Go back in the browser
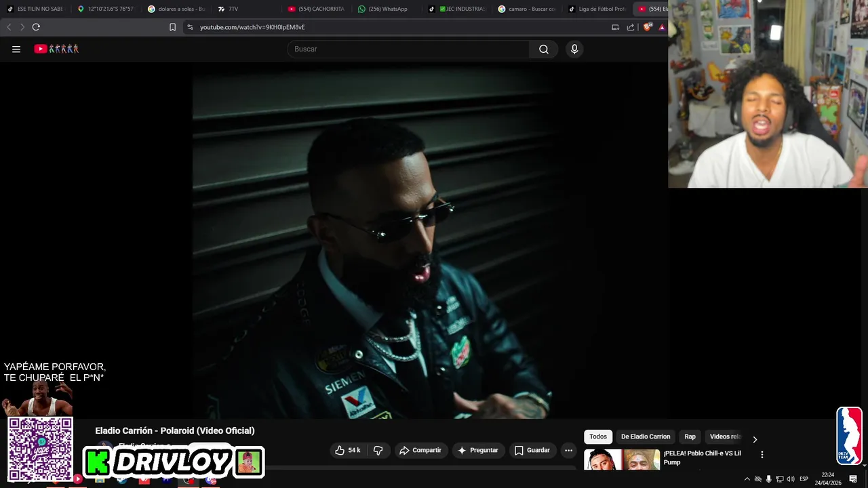This screenshot has width=868, height=488. (x=9, y=27)
